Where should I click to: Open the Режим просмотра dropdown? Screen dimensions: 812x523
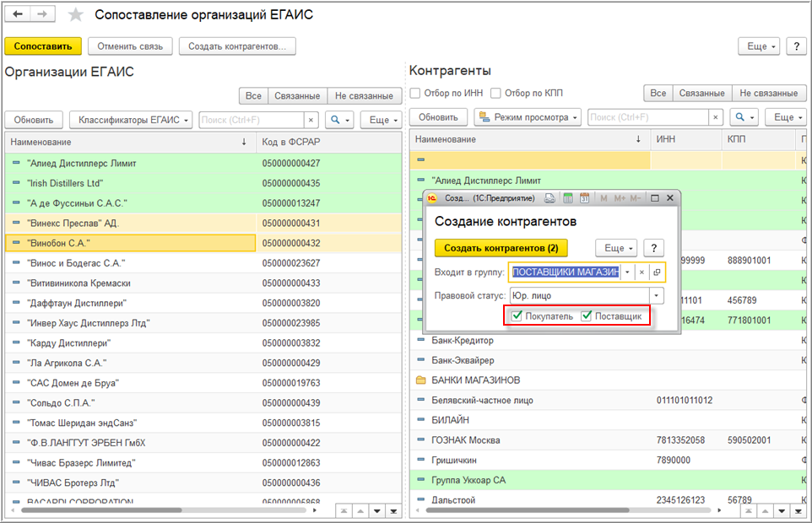(x=528, y=117)
